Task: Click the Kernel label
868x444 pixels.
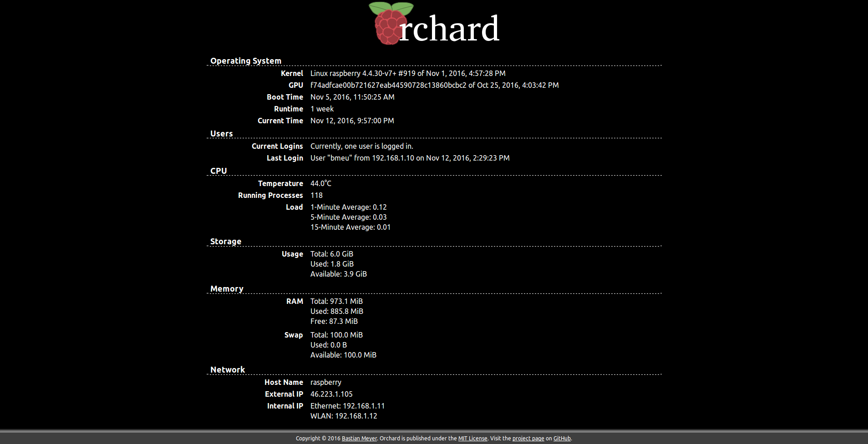Action: [292, 73]
